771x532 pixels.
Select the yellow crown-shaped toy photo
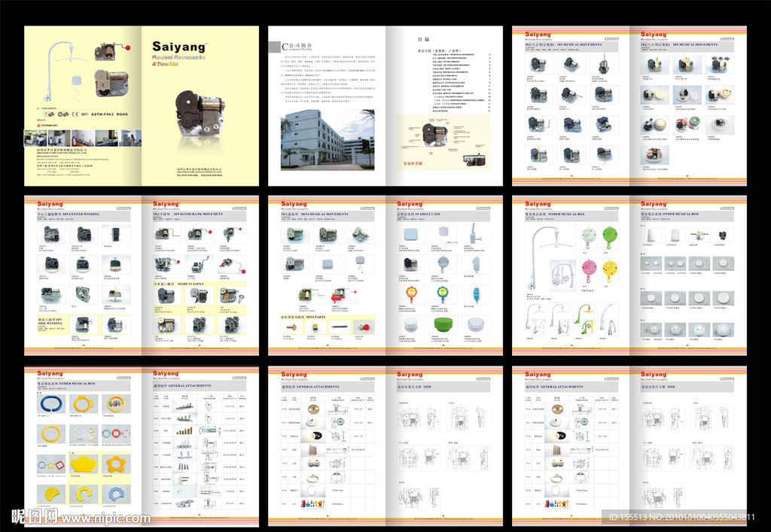click(x=84, y=464)
